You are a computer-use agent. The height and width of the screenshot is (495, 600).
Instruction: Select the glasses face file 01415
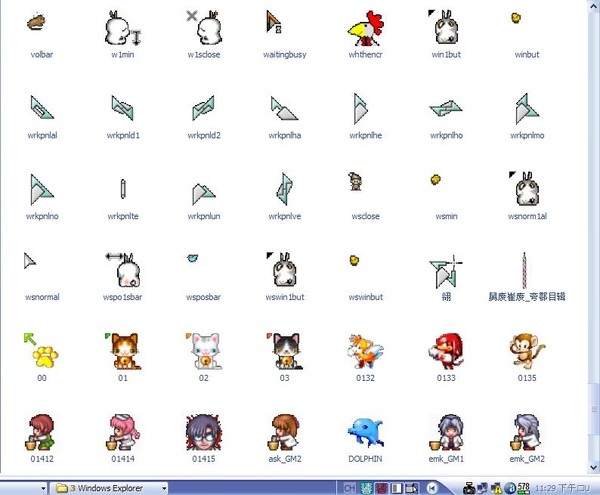coord(204,432)
